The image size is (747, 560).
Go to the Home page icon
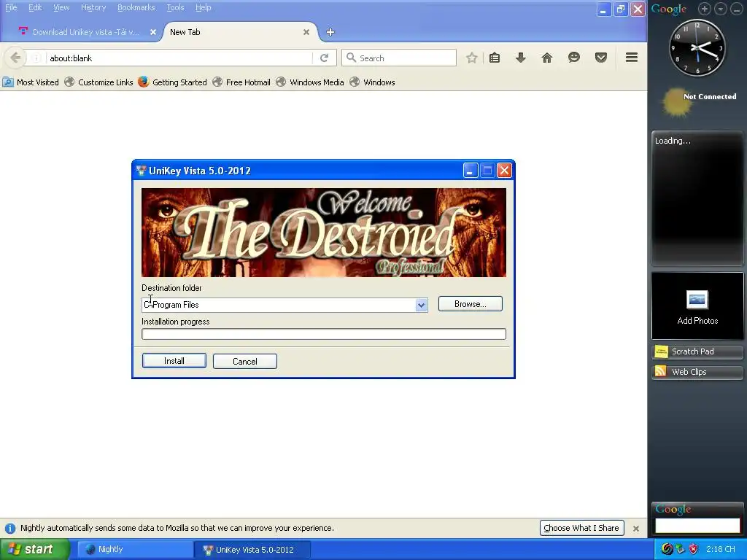click(x=547, y=58)
